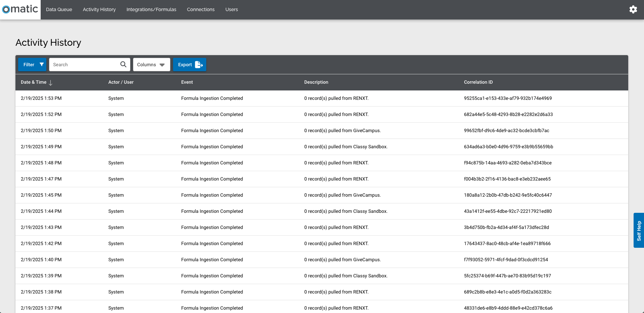644x313 pixels.
Task: Open the Integrations/Formulas page
Action: point(151,9)
